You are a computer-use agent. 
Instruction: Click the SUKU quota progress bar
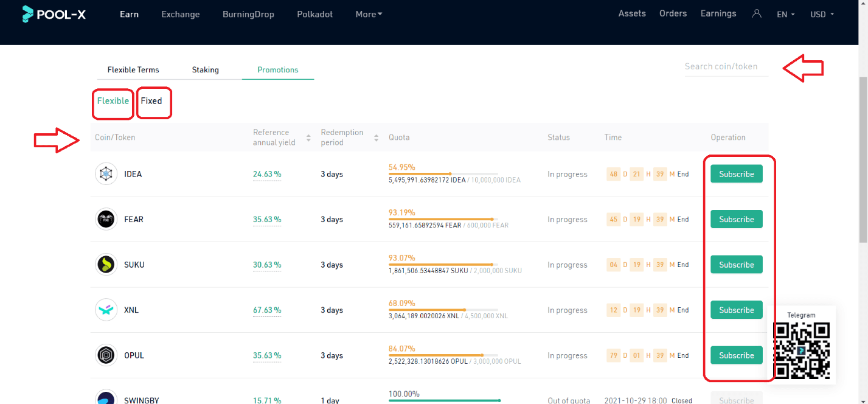pyautogui.click(x=443, y=264)
